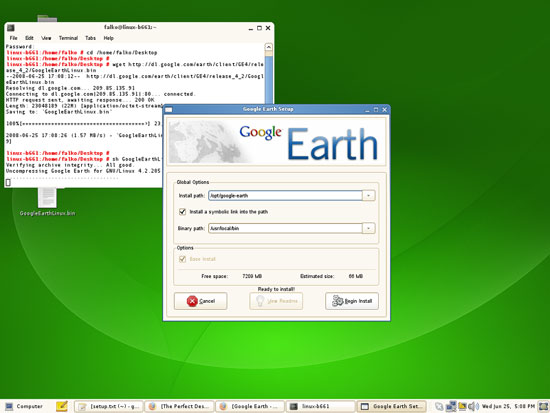Switch to linux-b661 terminal taskbar item

321,406
